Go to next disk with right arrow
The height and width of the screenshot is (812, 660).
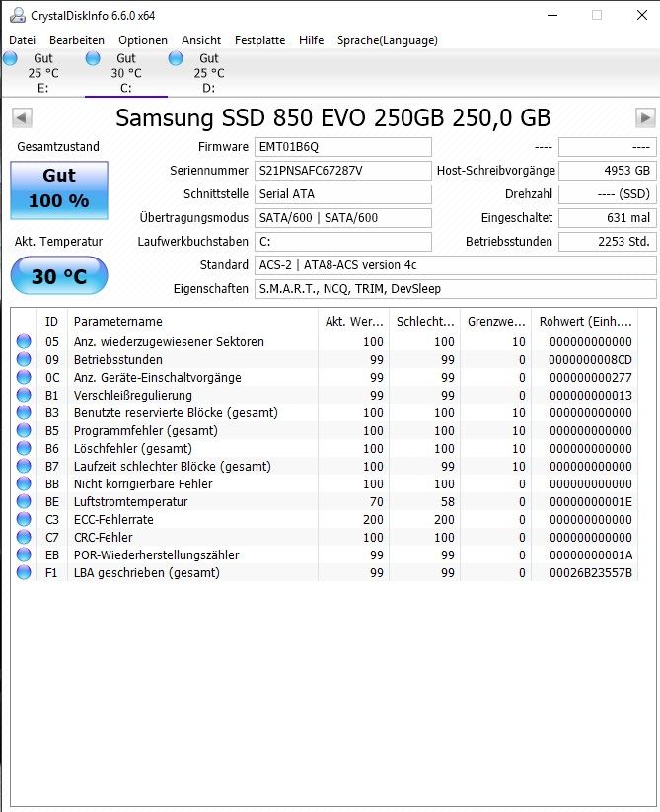[645, 118]
